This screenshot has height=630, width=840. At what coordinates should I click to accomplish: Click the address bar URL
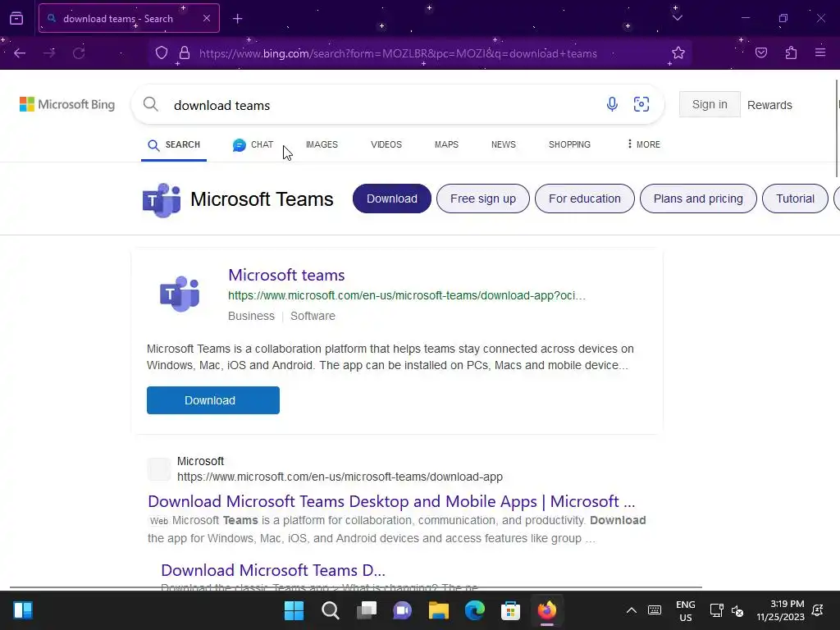[x=398, y=53]
